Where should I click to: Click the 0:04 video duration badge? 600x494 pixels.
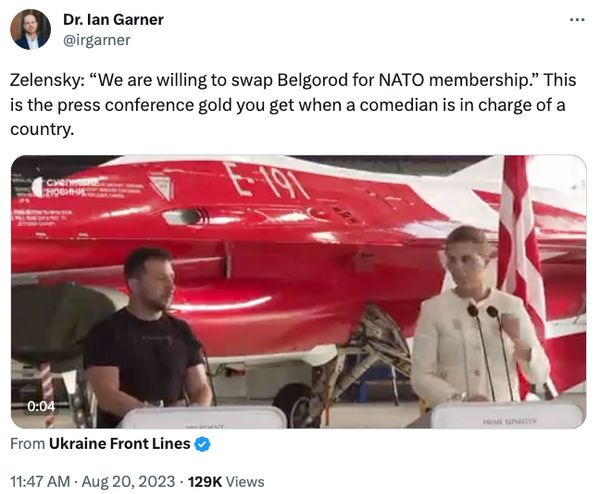tap(41, 406)
